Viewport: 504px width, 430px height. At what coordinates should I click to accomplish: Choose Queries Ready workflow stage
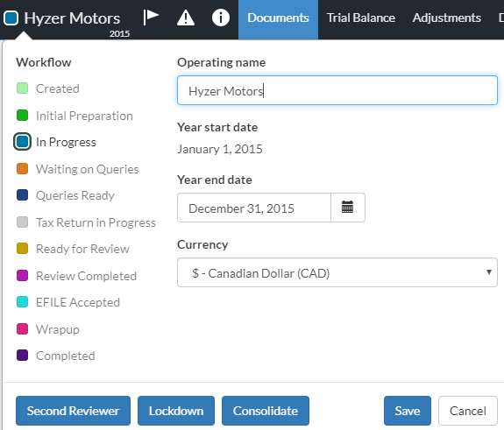pos(66,195)
